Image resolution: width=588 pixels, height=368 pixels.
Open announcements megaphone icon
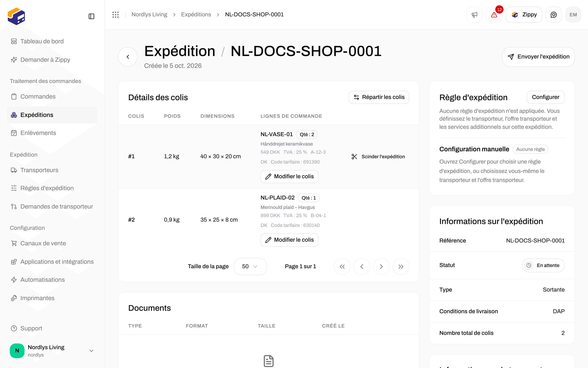click(x=474, y=15)
